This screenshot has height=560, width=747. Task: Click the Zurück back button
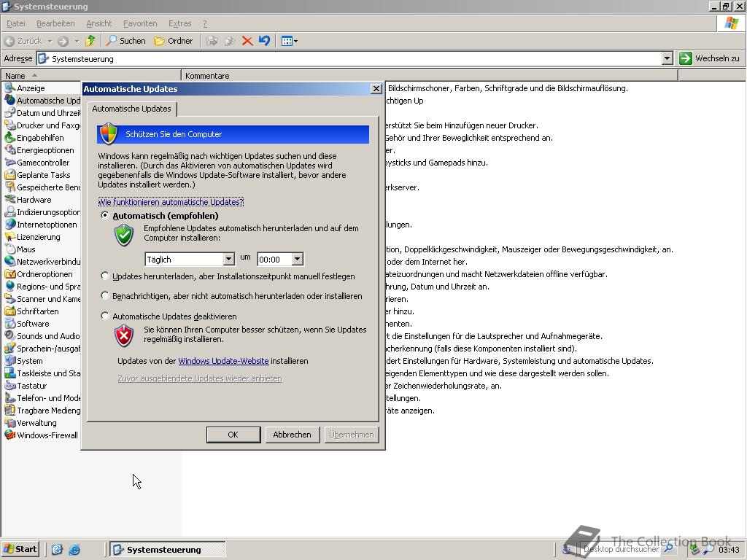tap(23, 41)
